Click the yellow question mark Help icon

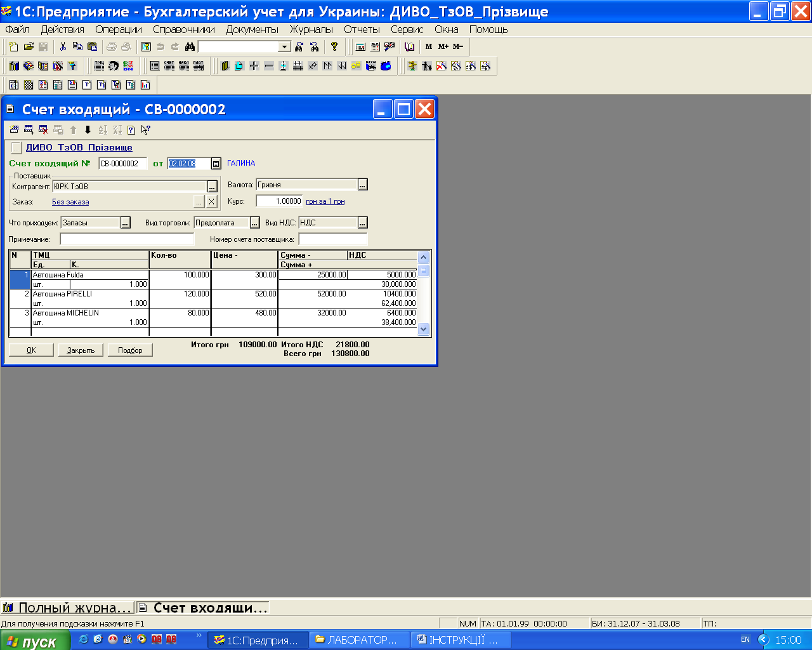pos(334,46)
